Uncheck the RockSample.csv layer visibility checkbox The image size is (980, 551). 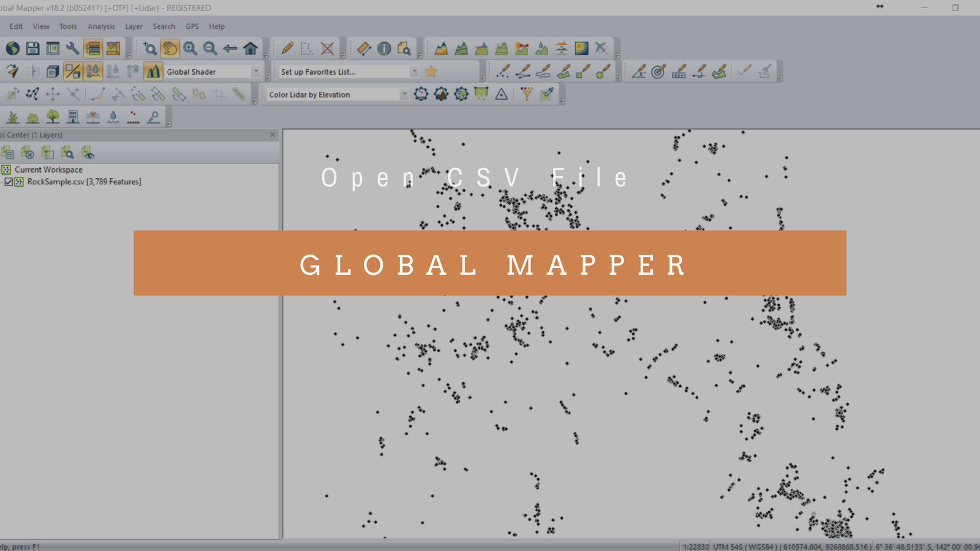[9, 182]
